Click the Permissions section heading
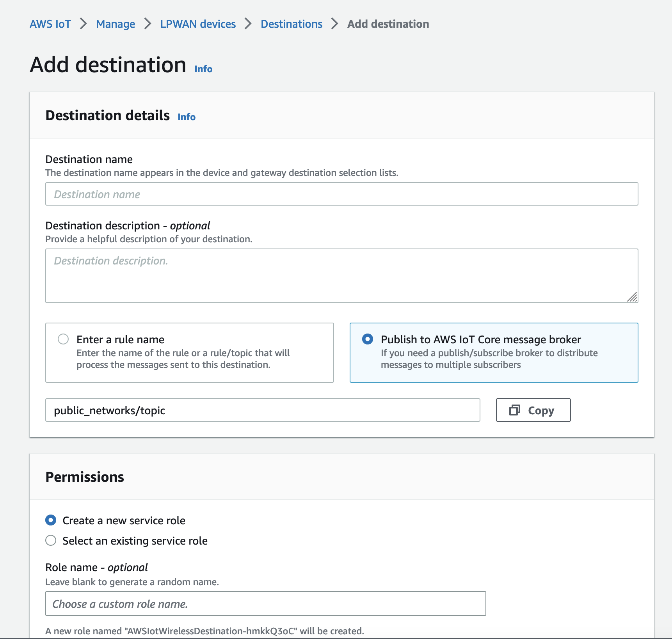Viewport: 672px width, 639px height. tap(85, 476)
